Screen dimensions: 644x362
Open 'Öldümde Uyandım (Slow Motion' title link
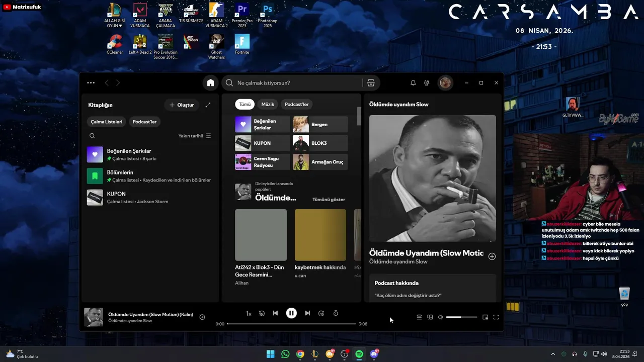(x=426, y=253)
